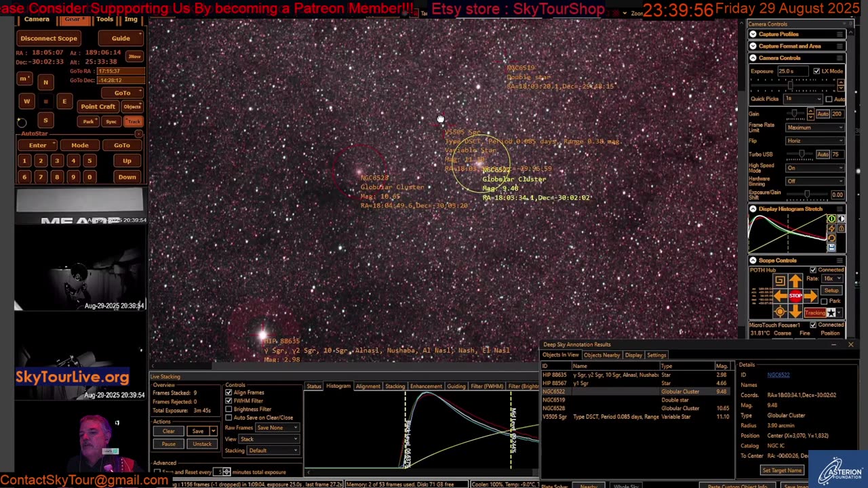The image size is (868, 488).
Task: Open the Quick Picks dropdown
Action: tap(803, 99)
